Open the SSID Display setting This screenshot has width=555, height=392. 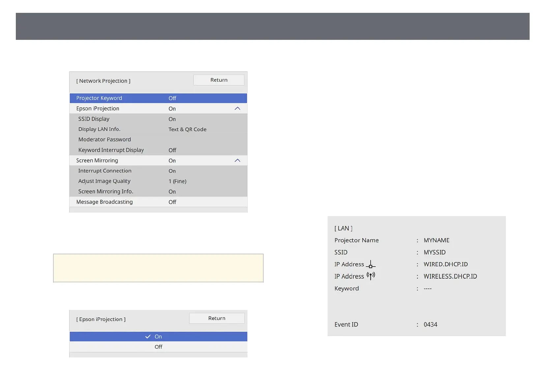click(x=158, y=119)
